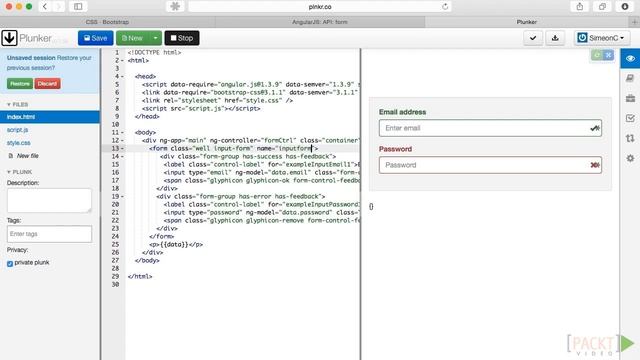Click the Enter email field in preview
Screen dimensions: 640x360
pyautogui.click(x=490, y=128)
